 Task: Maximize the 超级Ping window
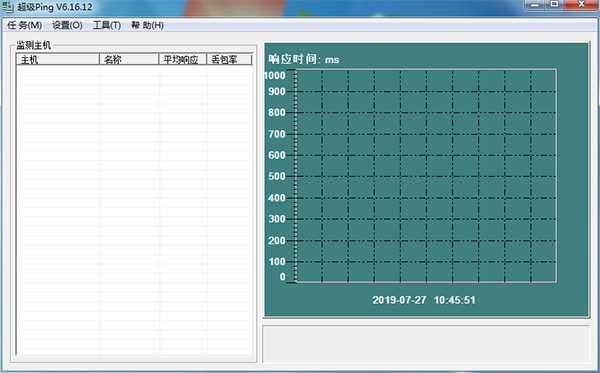point(554,5)
